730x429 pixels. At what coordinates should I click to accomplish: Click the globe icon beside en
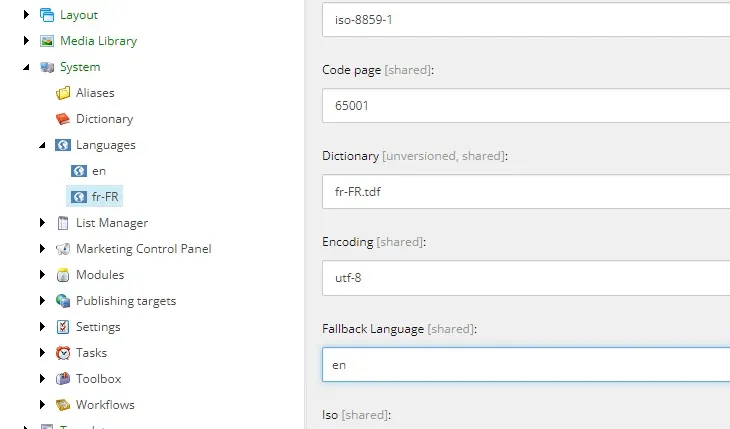coord(79,171)
